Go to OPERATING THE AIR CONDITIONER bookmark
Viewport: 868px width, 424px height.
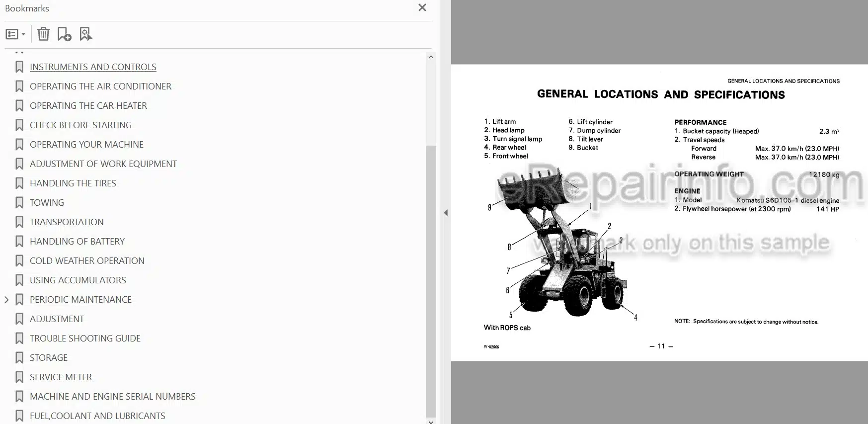tap(100, 86)
